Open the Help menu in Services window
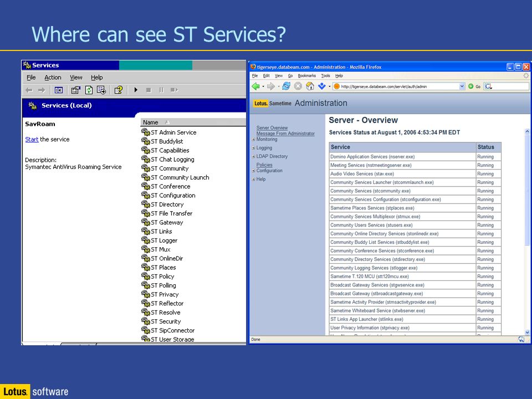The width and height of the screenshot is (532, 399). 96,78
